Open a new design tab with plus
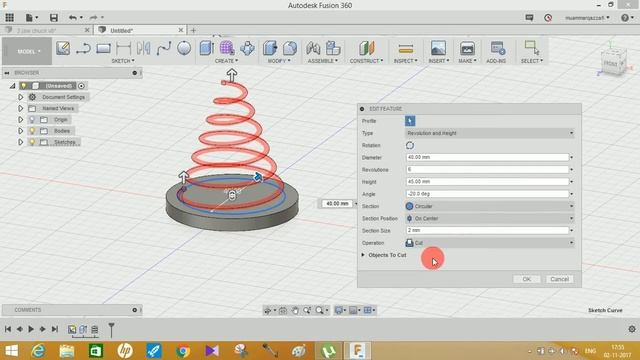 tap(193, 30)
